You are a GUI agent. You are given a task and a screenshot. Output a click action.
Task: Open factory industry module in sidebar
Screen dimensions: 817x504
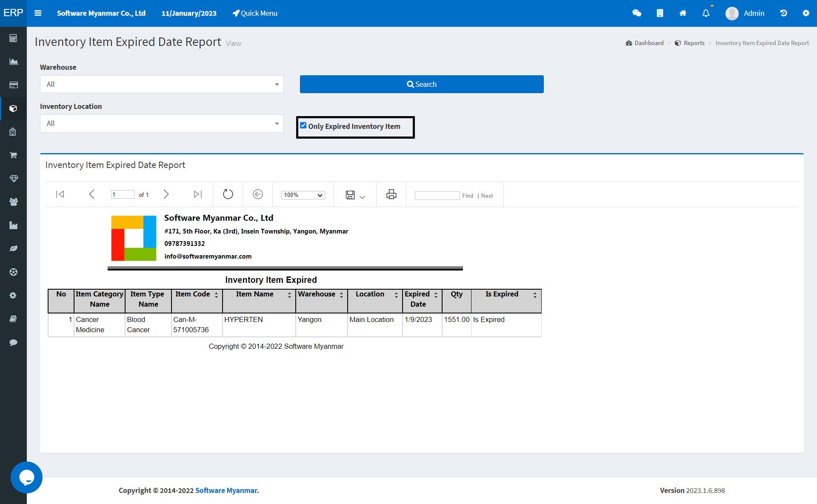click(13, 225)
